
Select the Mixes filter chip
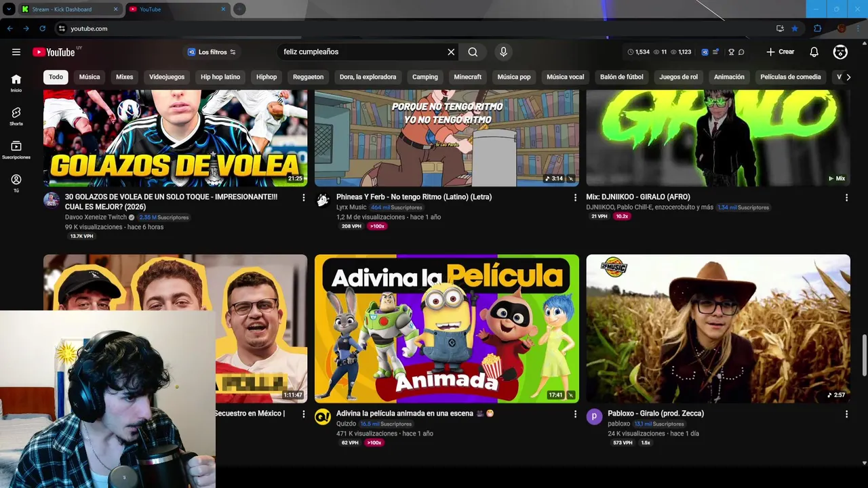125,77
